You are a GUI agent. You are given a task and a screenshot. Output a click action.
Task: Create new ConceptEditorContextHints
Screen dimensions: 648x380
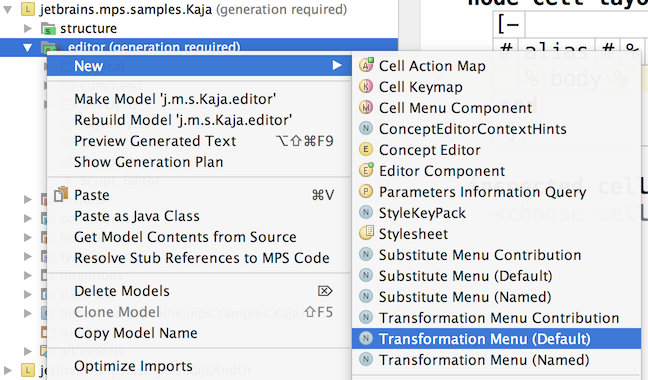click(496, 129)
